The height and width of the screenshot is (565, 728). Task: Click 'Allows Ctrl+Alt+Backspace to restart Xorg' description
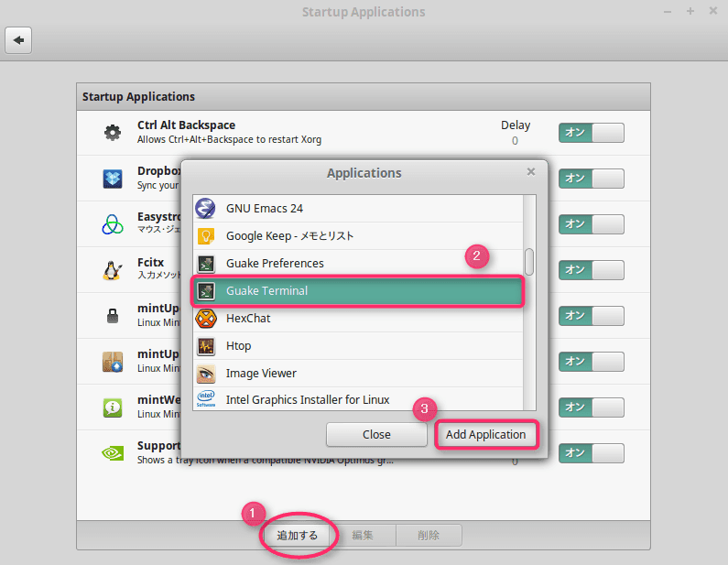229,140
